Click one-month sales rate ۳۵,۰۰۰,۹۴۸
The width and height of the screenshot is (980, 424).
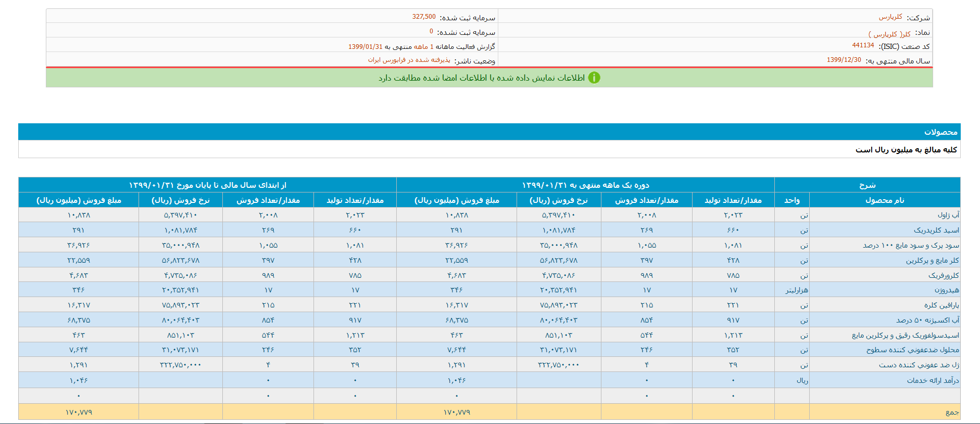click(558, 245)
